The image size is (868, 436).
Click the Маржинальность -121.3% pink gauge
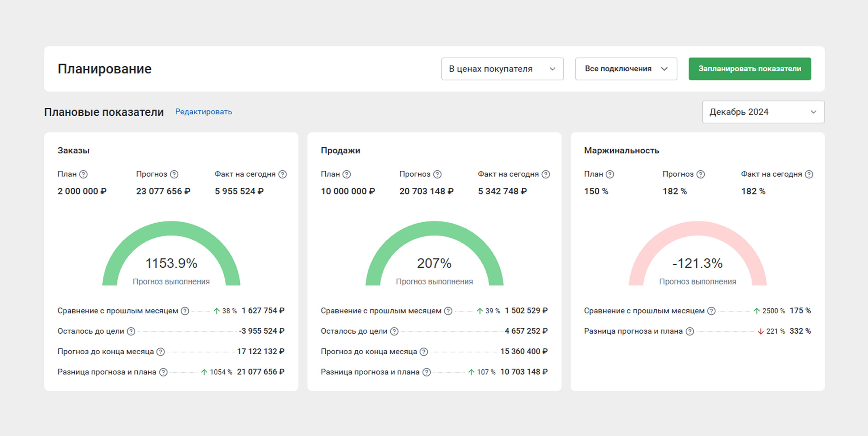[x=698, y=229]
